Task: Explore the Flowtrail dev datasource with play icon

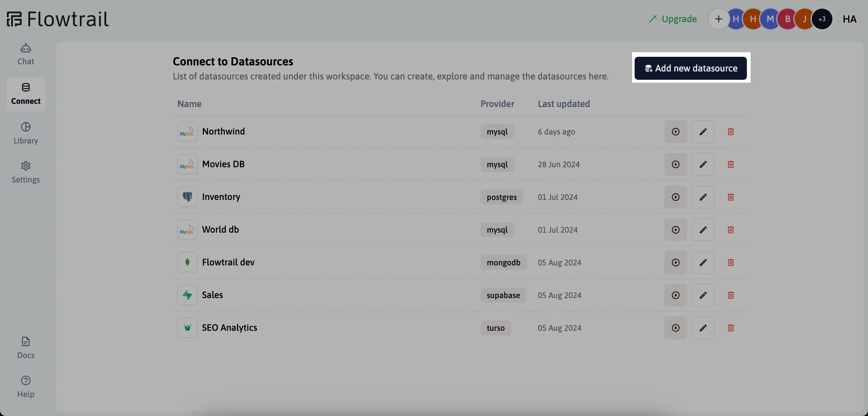Action: [x=675, y=263]
